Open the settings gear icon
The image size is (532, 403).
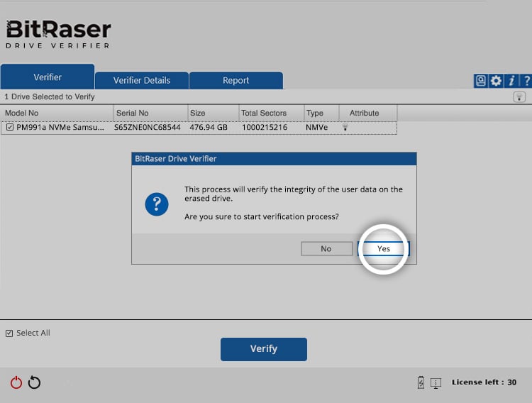[496, 81]
